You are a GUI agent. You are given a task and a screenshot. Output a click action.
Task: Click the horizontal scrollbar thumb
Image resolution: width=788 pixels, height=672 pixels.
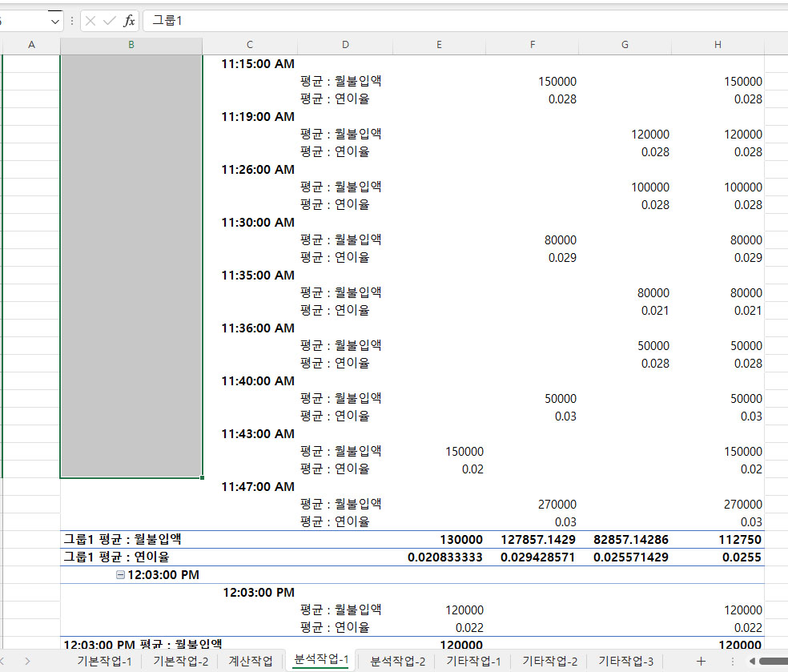click(774, 661)
